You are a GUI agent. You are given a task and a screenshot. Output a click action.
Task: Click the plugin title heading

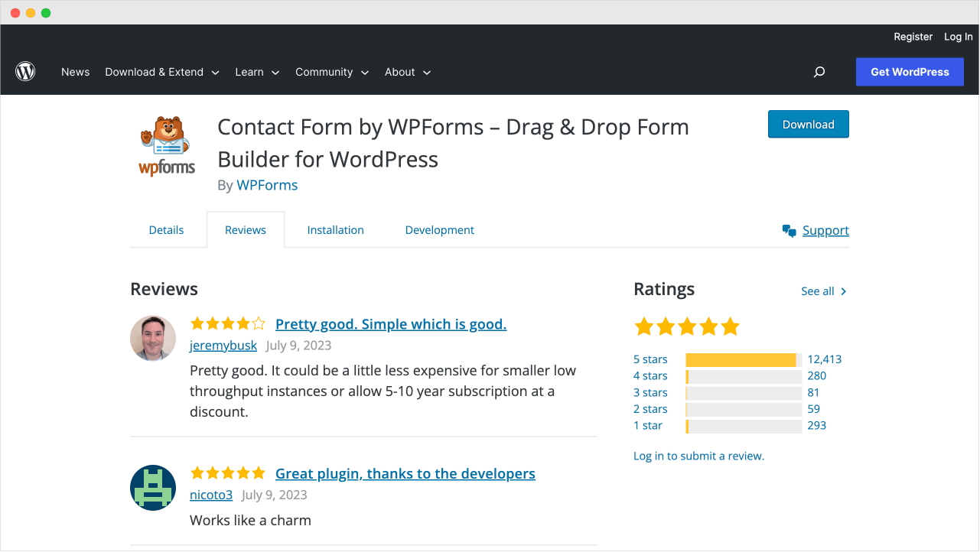click(x=453, y=143)
